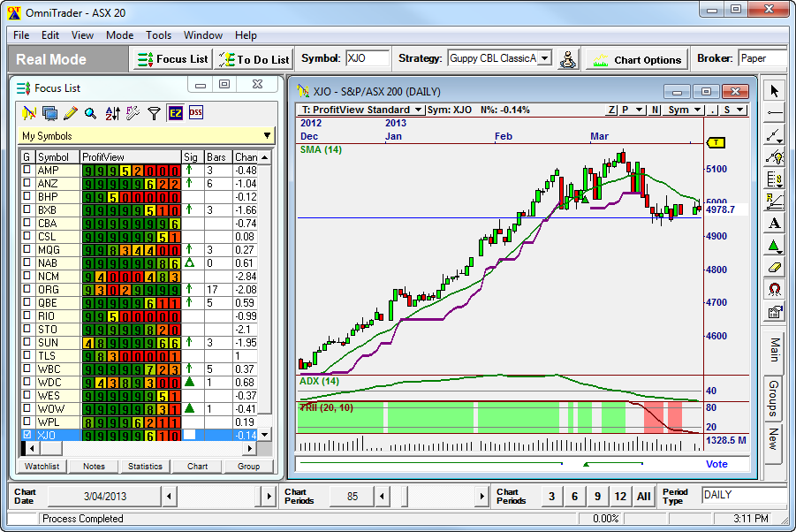Screen dimensions: 796x532
Task: Click the yellow T marker on price axis
Action: tap(716, 142)
